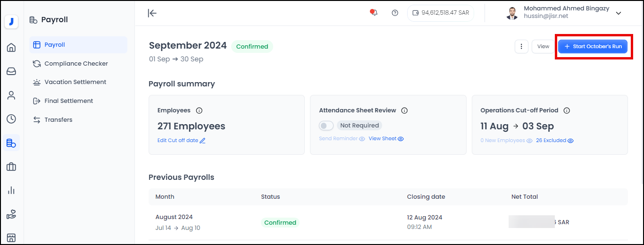Screen dimensions: 644x245
Task: Click View Sheet eye link
Action: (x=386, y=139)
